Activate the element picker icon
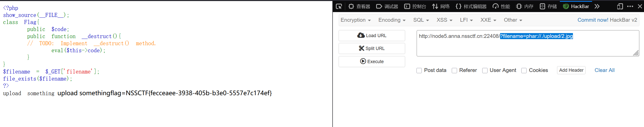Viewport: 644px width, 127px height. (339, 7)
